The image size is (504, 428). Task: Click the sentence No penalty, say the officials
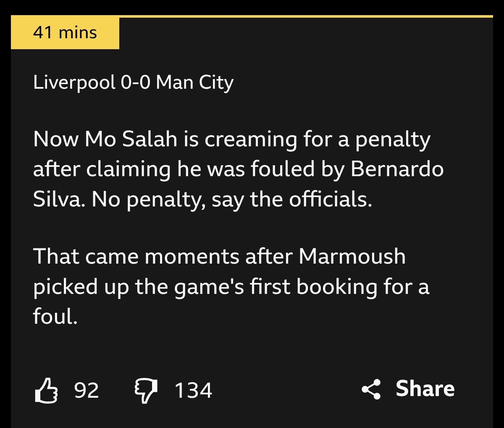232,199
